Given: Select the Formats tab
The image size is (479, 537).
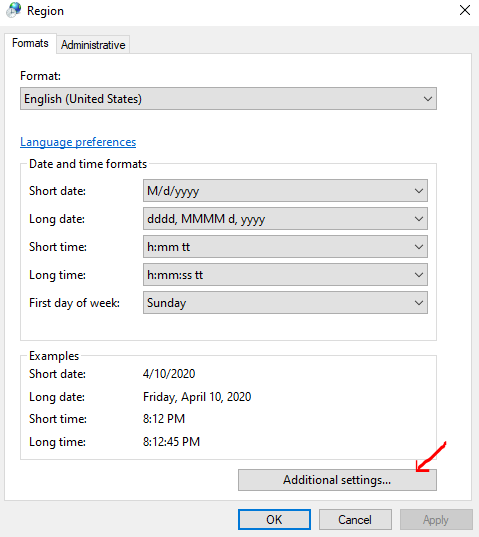Looking at the screenshot, I should [30, 43].
